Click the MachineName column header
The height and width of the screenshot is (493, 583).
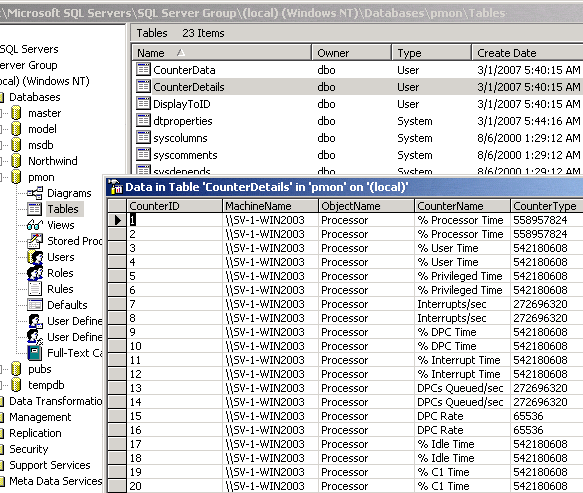[270, 206]
